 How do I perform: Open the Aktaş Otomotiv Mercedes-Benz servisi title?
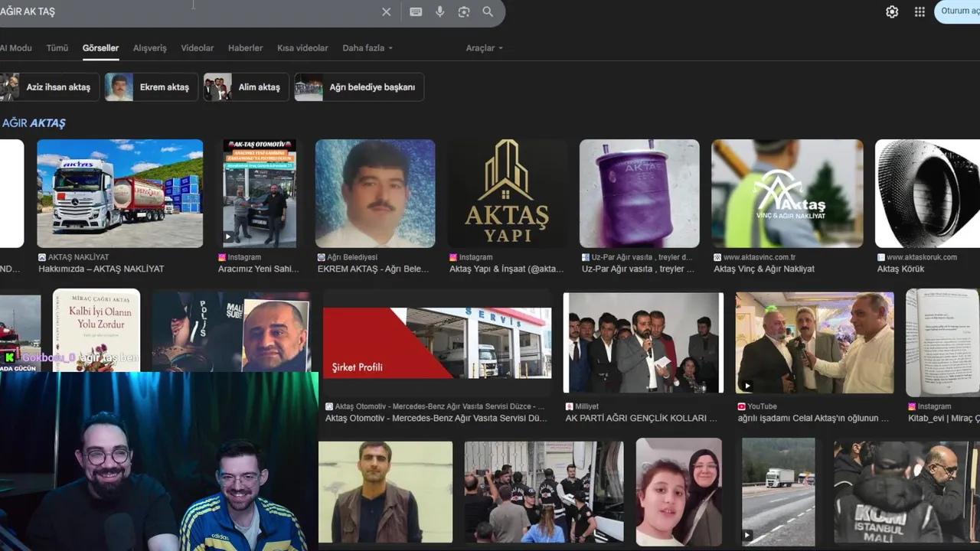(x=436, y=419)
